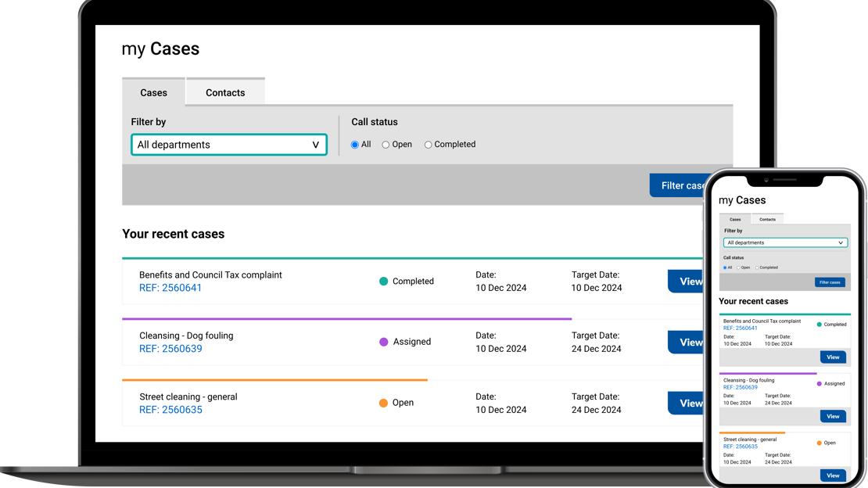Select Completed call status radio on laptop

[428, 145]
